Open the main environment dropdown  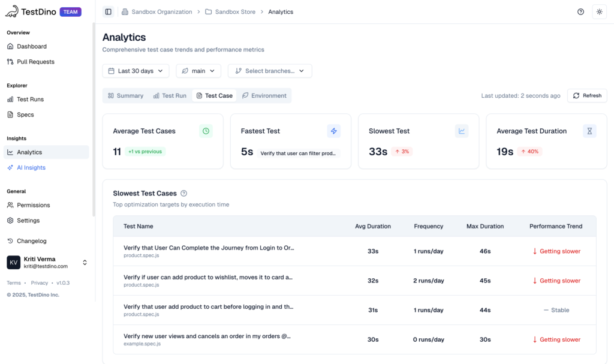198,71
